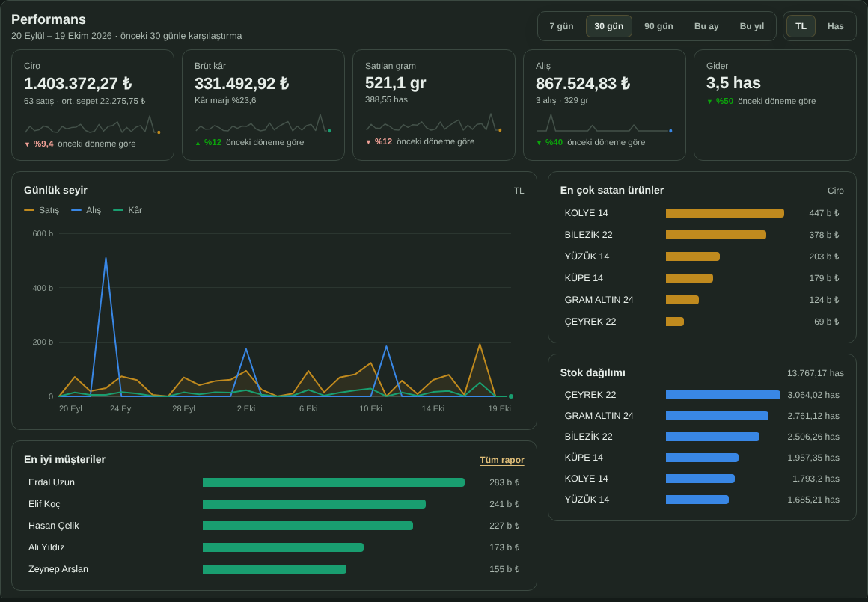The image size is (868, 602).
Task: Click the Gider trend arrow icon
Action: (709, 102)
